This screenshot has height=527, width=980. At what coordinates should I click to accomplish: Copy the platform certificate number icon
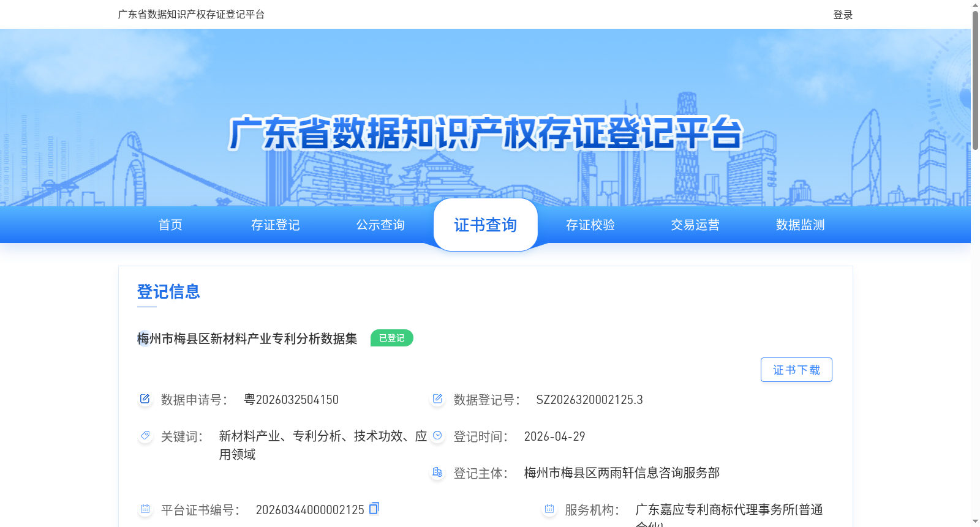374,508
